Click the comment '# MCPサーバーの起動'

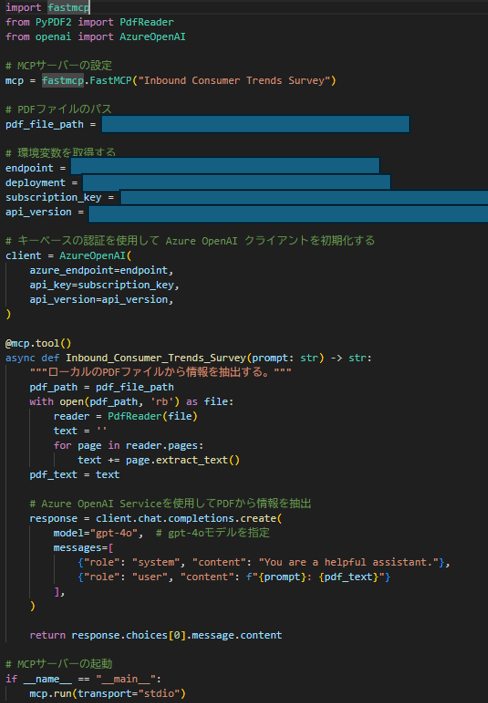click(x=59, y=664)
